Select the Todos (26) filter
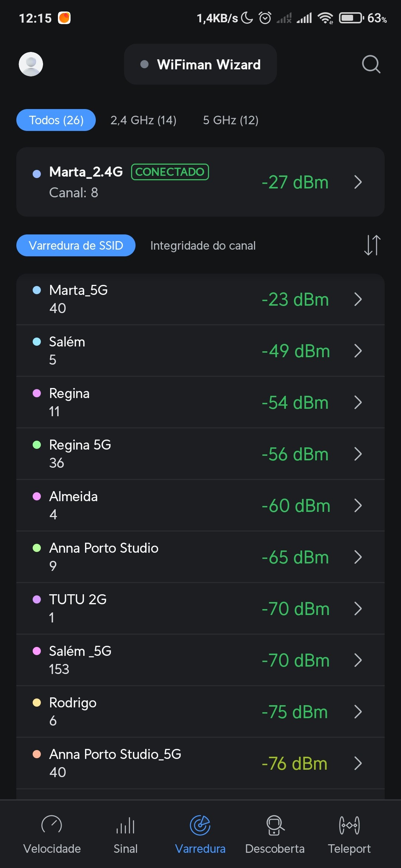This screenshot has height=868, width=401. coord(56,120)
